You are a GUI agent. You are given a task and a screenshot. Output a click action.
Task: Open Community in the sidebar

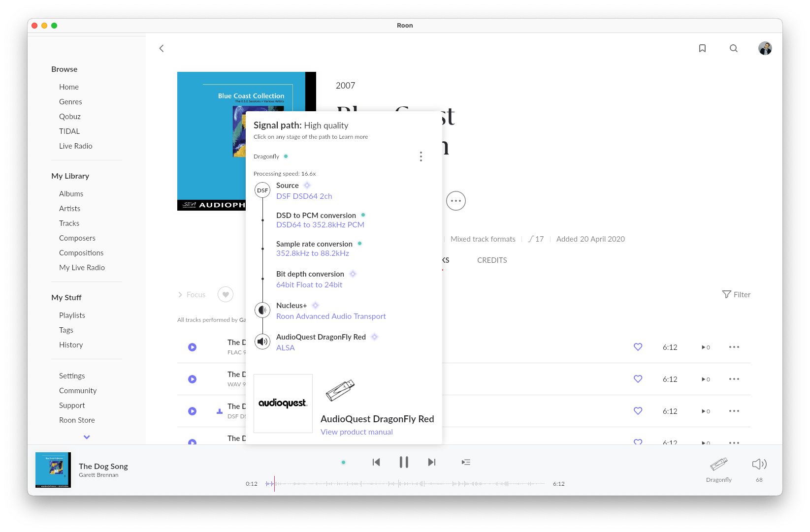78,391
